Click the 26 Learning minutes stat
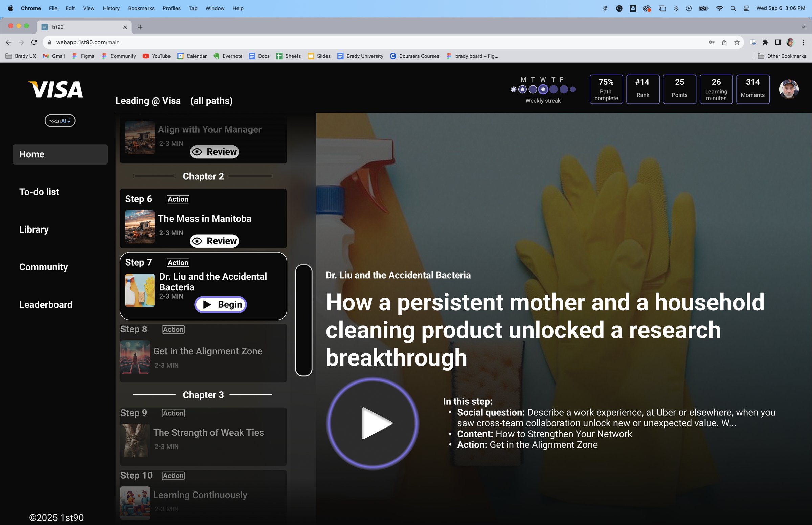The width and height of the screenshot is (812, 525). point(716,89)
